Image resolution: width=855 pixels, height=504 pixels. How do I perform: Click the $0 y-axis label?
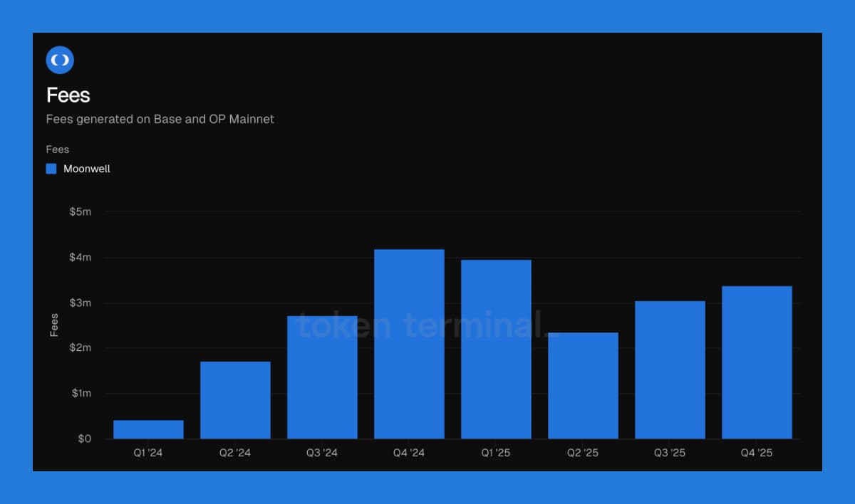[x=84, y=439]
